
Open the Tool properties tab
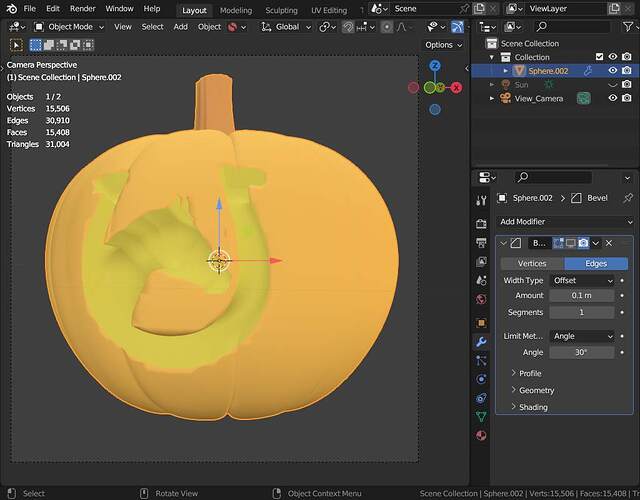(481, 200)
